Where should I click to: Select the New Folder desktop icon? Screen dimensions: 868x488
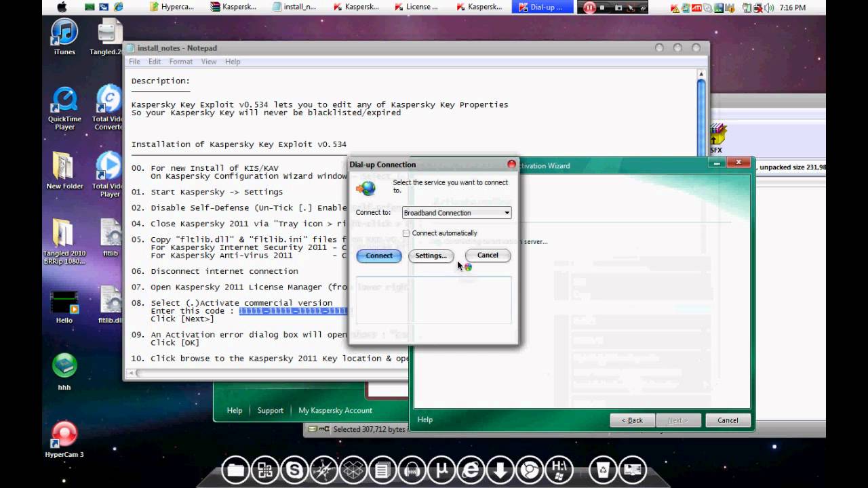64,171
